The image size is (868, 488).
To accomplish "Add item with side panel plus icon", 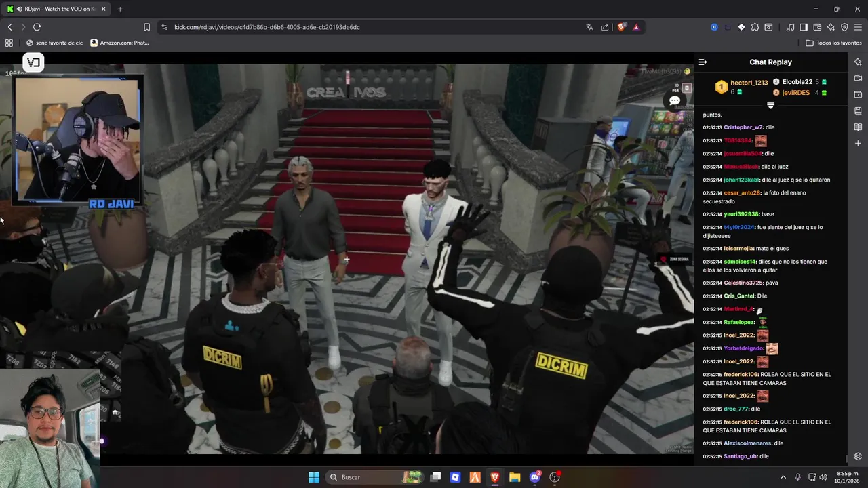I will click(858, 143).
